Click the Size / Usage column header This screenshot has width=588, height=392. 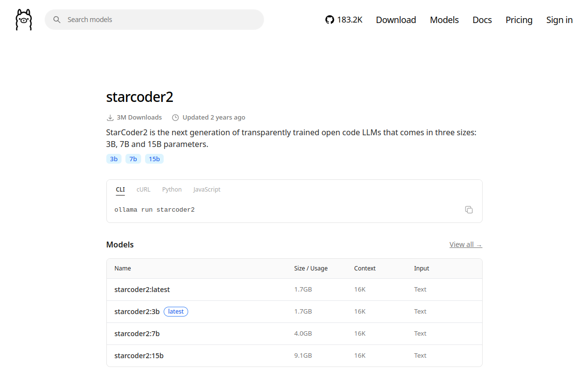(x=311, y=269)
